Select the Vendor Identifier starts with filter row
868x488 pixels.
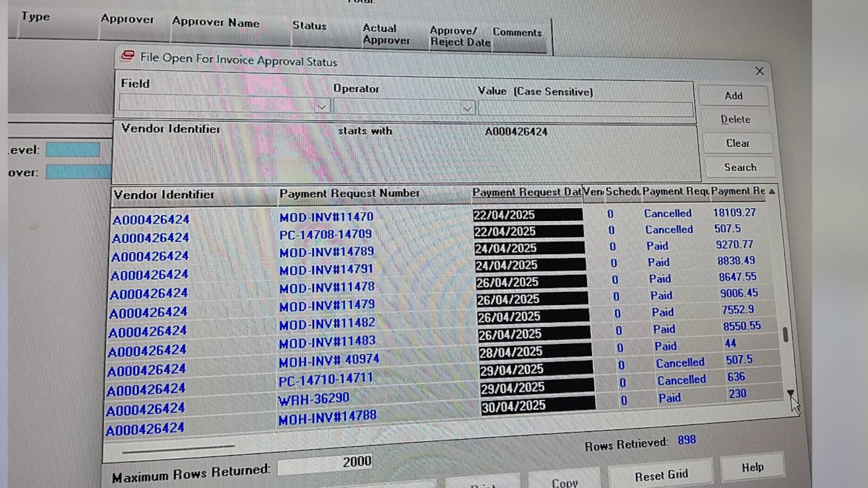(x=406, y=131)
